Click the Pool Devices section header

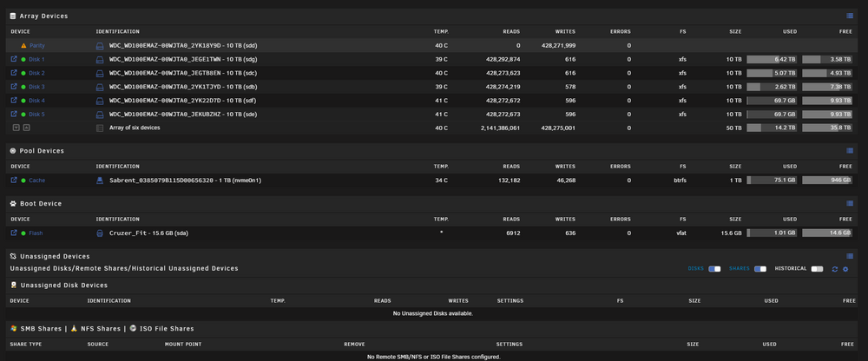tap(42, 151)
